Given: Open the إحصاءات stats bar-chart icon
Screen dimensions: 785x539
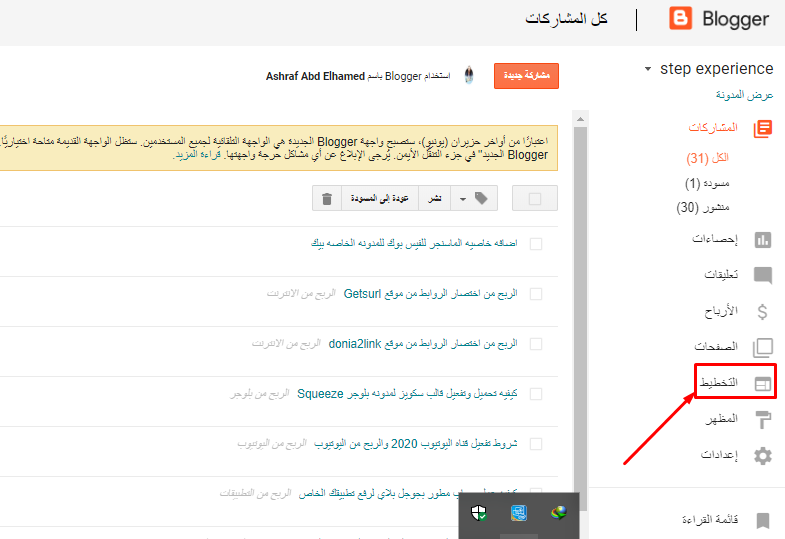Looking at the screenshot, I should click(762, 240).
